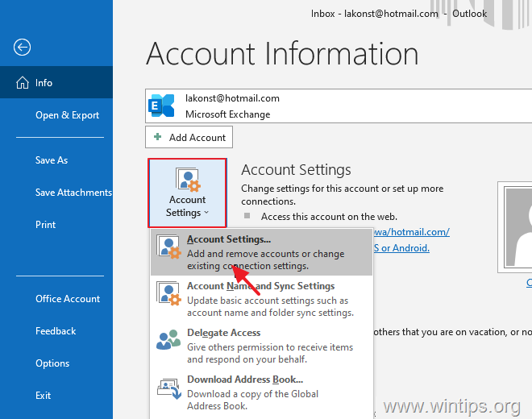Click the green plus icon on Add Account
The height and width of the screenshot is (419, 532).
(157, 137)
